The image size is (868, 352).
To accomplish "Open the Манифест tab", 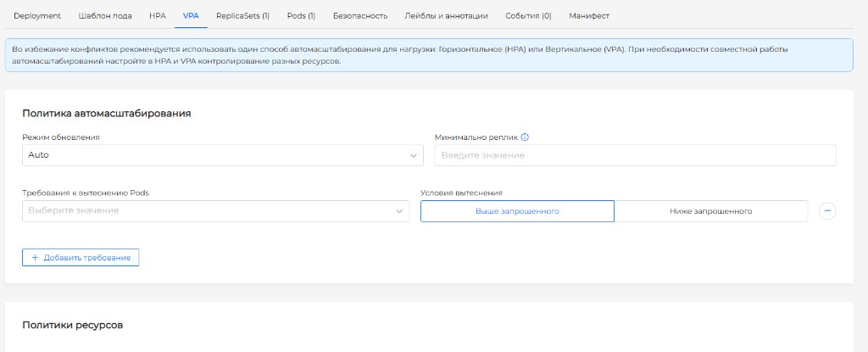I will pos(589,15).
